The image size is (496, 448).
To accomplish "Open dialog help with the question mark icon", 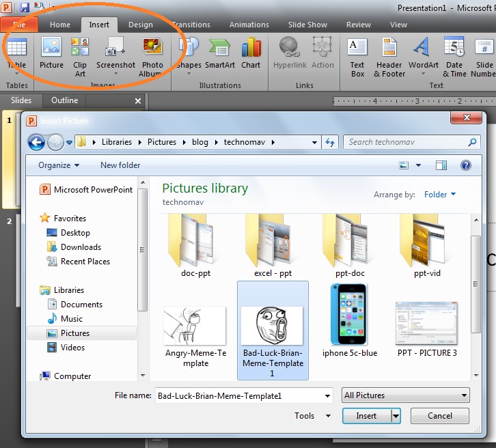I will click(x=466, y=165).
